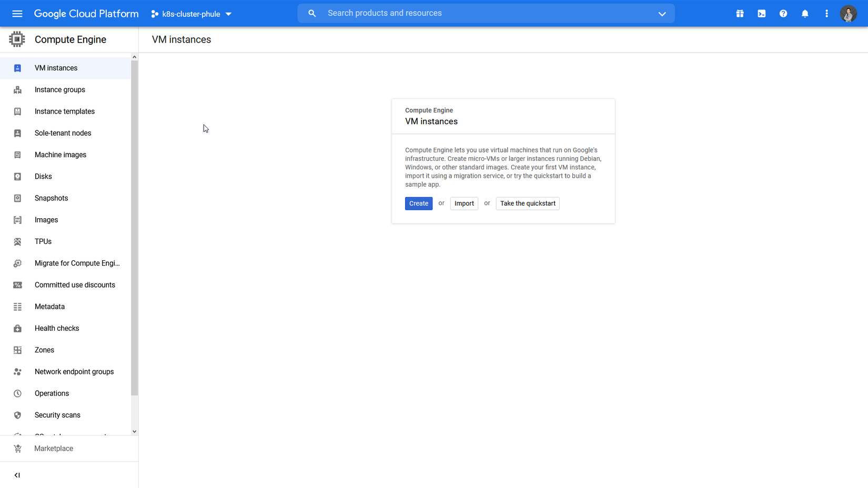Click the Security scans shield icon
868x488 pixels.
[x=17, y=415]
